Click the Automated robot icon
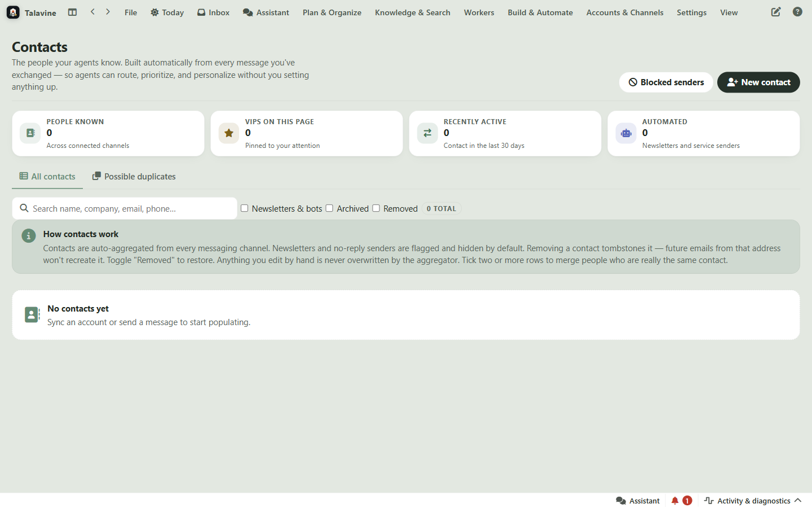 click(626, 133)
